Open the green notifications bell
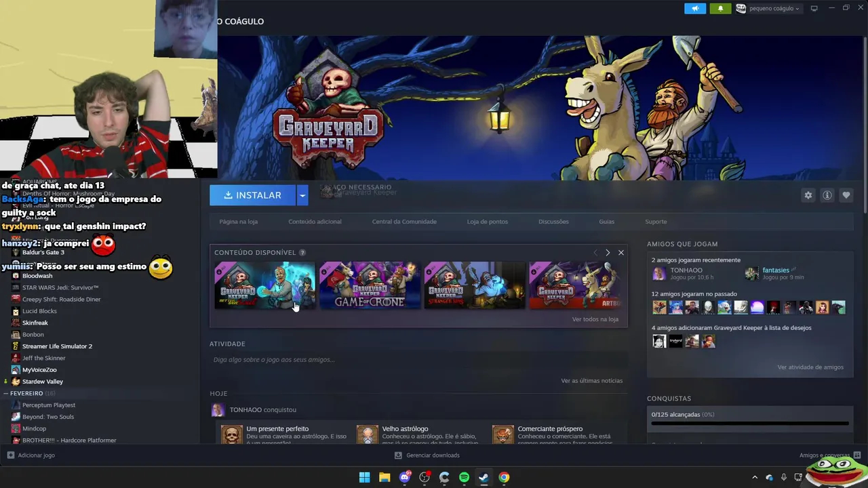 tap(720, 8)
